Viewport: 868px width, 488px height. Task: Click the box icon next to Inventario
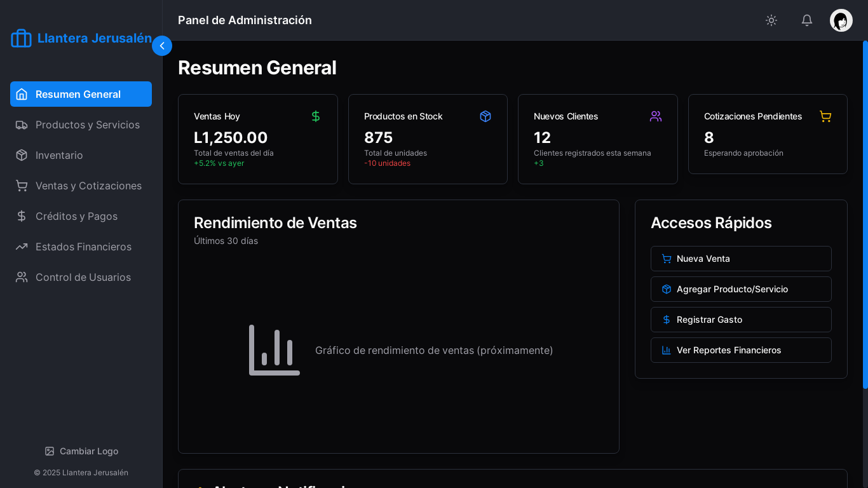pos(22,155)
